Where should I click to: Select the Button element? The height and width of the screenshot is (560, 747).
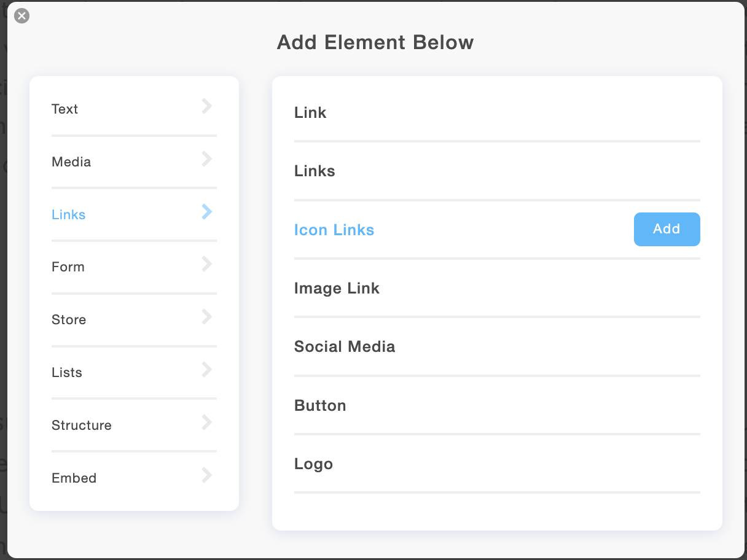tap(320, 405)
